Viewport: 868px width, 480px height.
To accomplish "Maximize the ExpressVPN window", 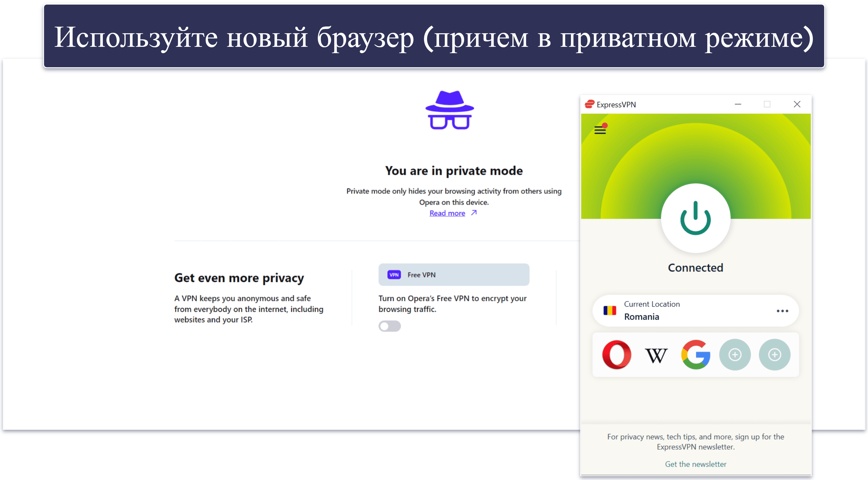I will pyautogui.click(x=767, y=104).
